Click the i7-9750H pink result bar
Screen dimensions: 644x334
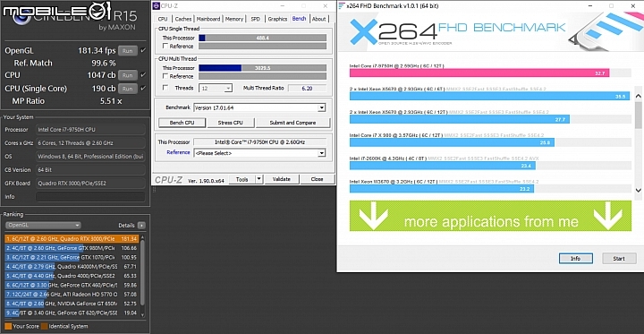tap(479, 73)
